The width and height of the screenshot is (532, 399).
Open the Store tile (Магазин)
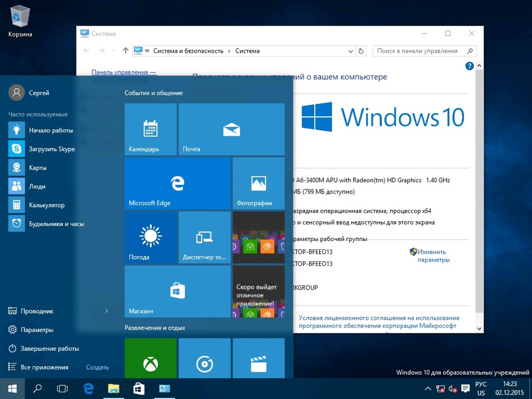[x=177, y=291]
